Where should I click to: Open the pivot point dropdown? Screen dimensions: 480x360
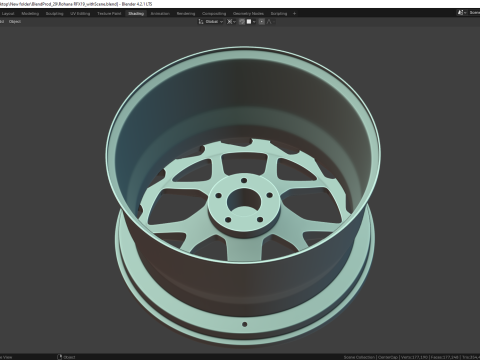pos(231,22)
